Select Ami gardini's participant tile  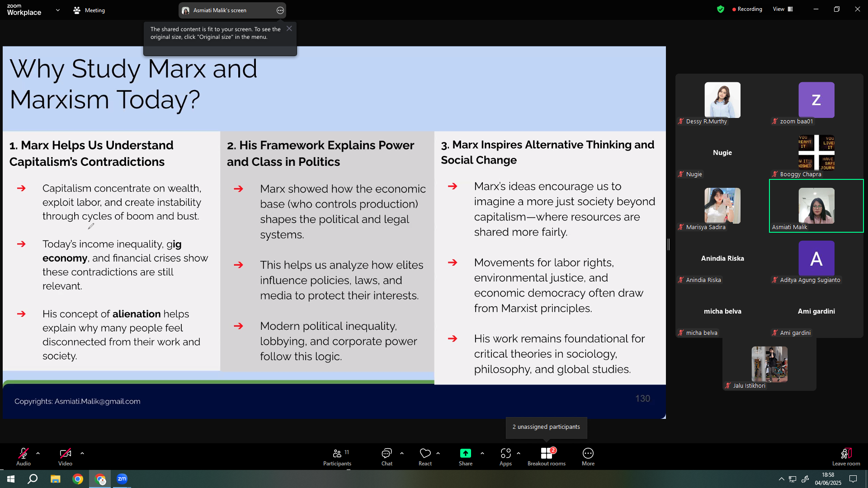pos(816,312)
